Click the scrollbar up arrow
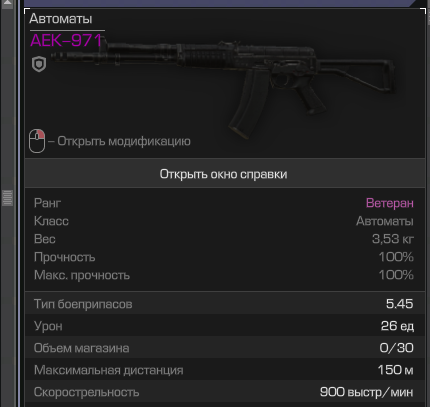Screen dimensions: 430x407 click(7, 4)
